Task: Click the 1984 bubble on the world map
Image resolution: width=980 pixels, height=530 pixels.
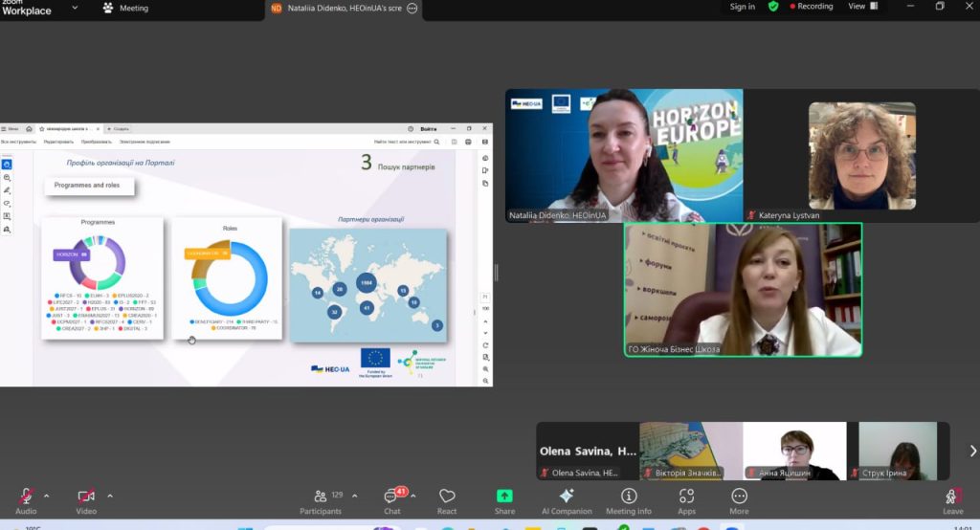Action: coord(367,282)
